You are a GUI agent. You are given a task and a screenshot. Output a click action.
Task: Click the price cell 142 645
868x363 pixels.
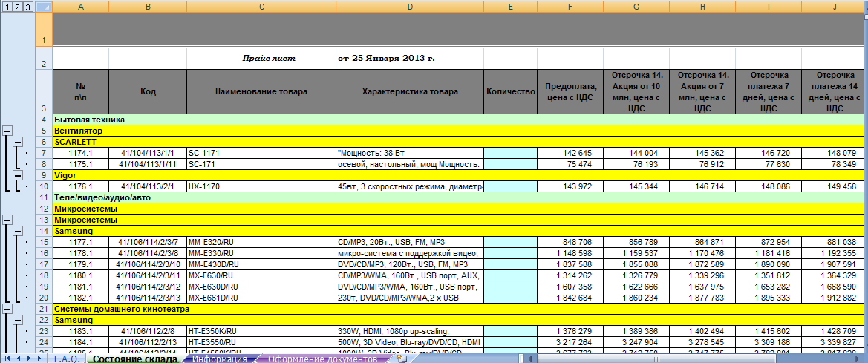[570, 153]
